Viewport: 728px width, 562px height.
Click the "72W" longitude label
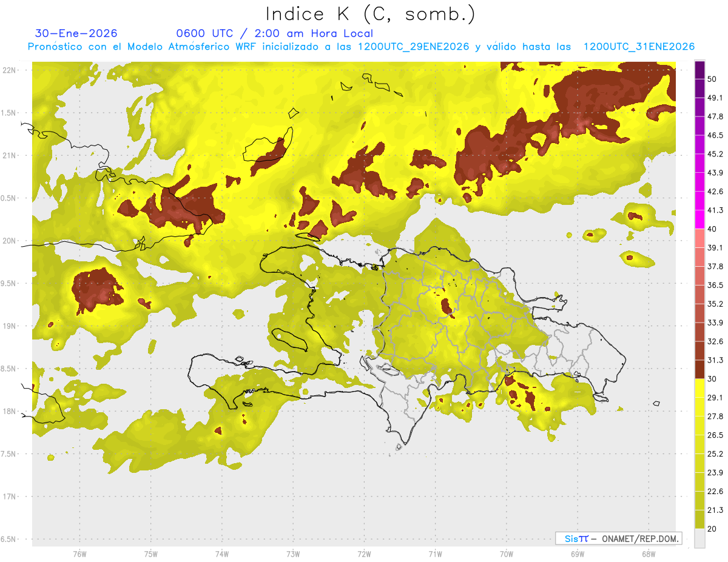pyautogui.click(x=364, y=554)
